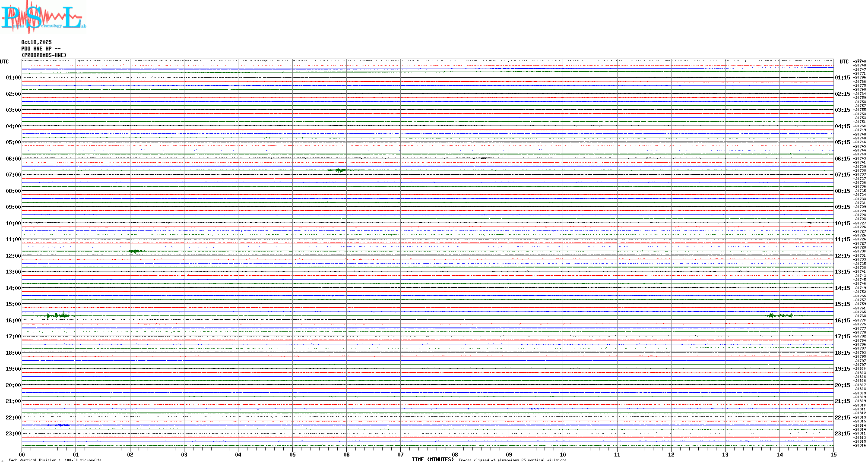868x466 pixels.
Task: Click minute 06 on bottom axis
Action: click(x=346, y=455)
